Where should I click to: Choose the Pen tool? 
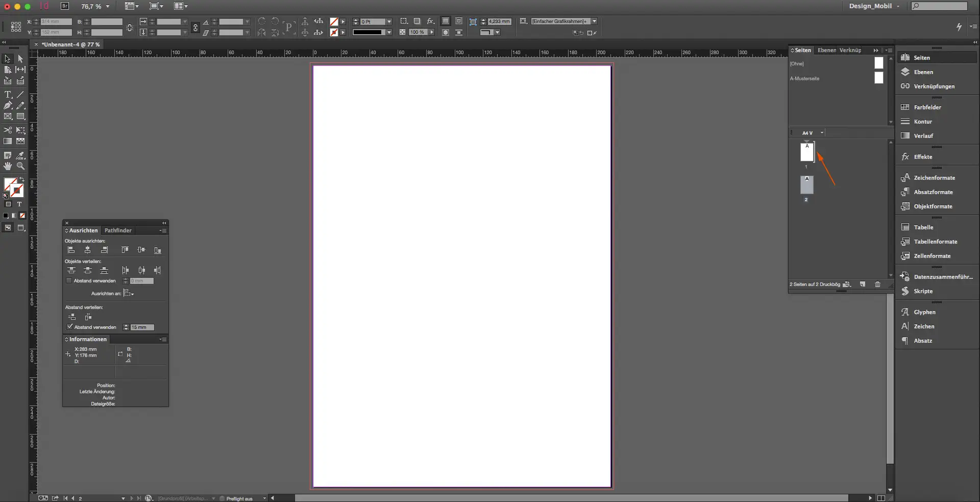click(x=8, y=106)
